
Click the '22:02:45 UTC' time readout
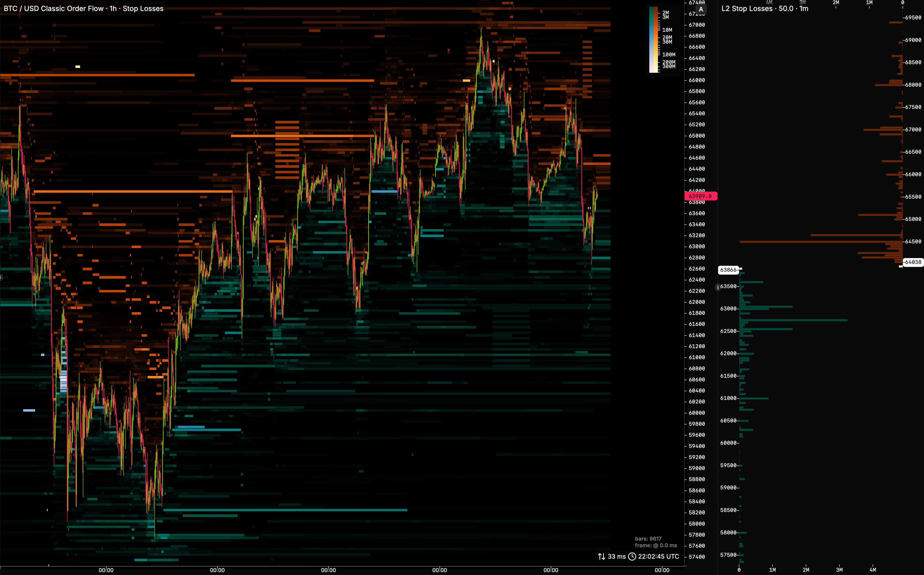coord(658,556)
